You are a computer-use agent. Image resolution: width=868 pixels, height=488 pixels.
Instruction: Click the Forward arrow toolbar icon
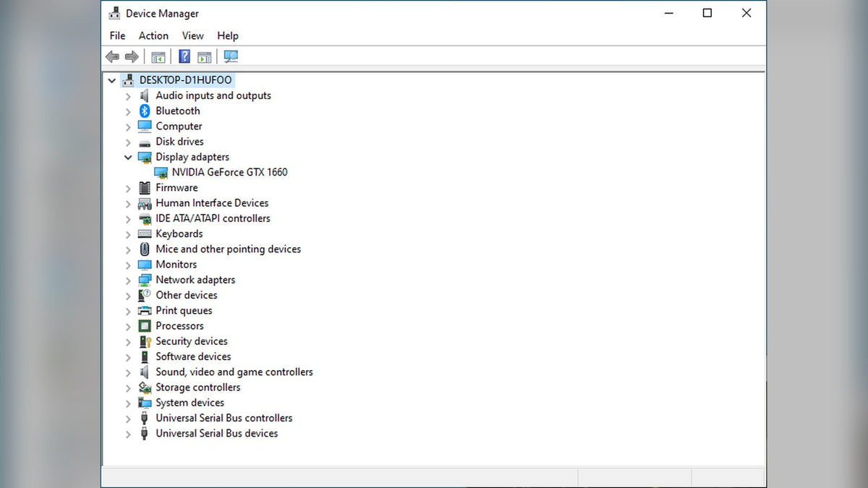[132, 56]
